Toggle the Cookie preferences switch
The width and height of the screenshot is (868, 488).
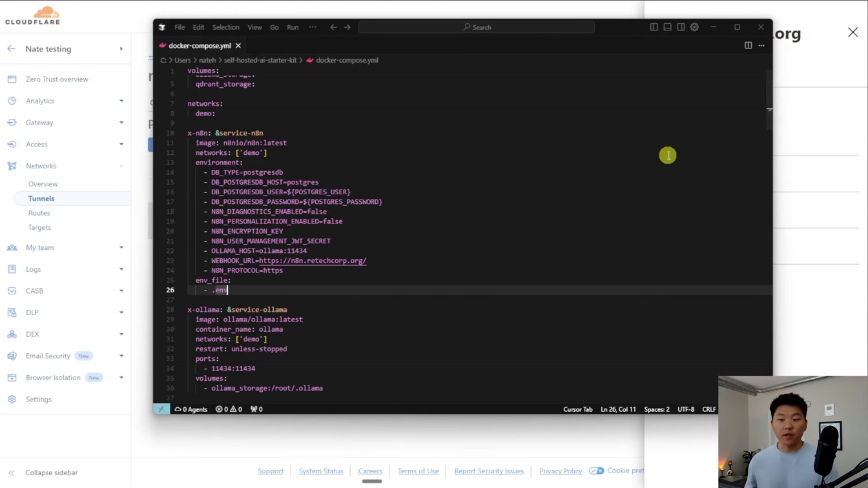tap(596, 471)
